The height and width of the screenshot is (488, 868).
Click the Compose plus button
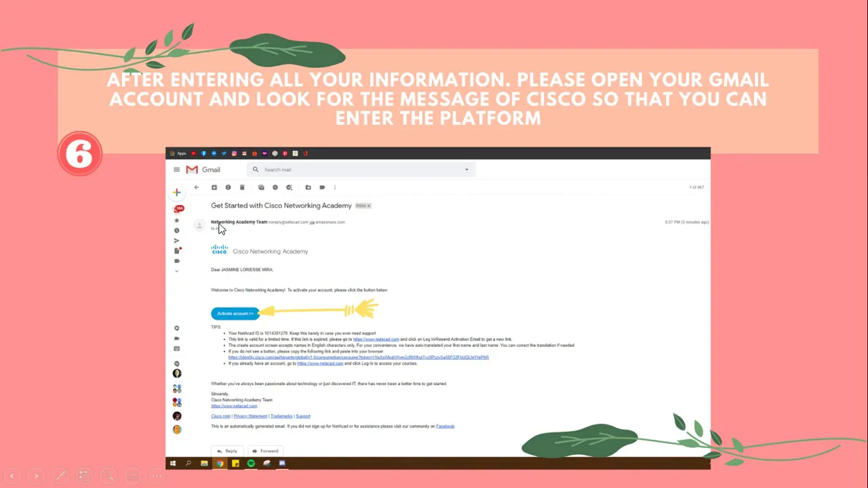(177, 192)
